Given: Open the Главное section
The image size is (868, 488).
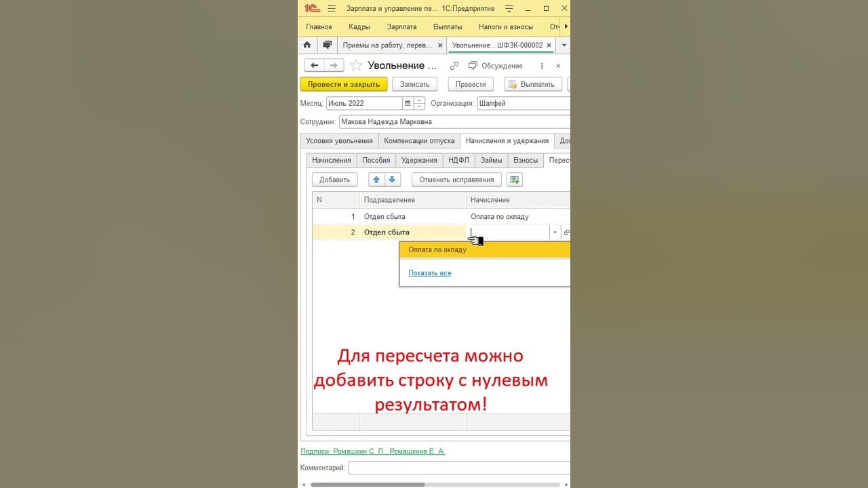Looking at the screenshot, I should click(x=319, y=27).
